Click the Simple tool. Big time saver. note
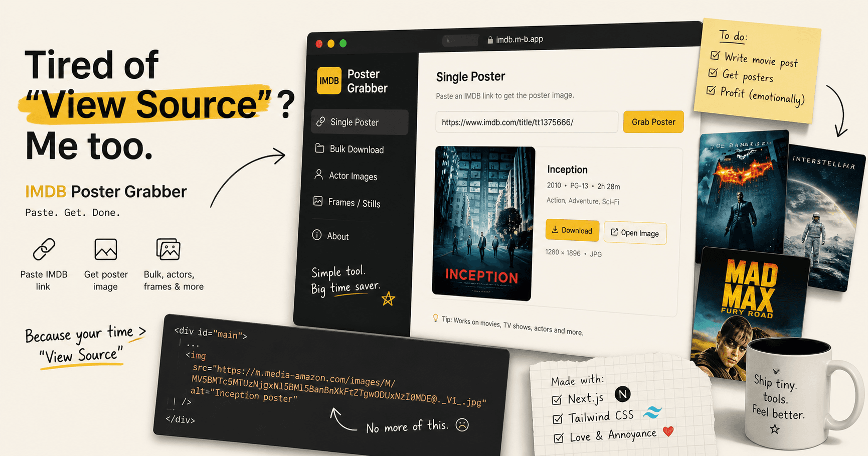The width and height of the screenshot is (868, 456). 346,280
